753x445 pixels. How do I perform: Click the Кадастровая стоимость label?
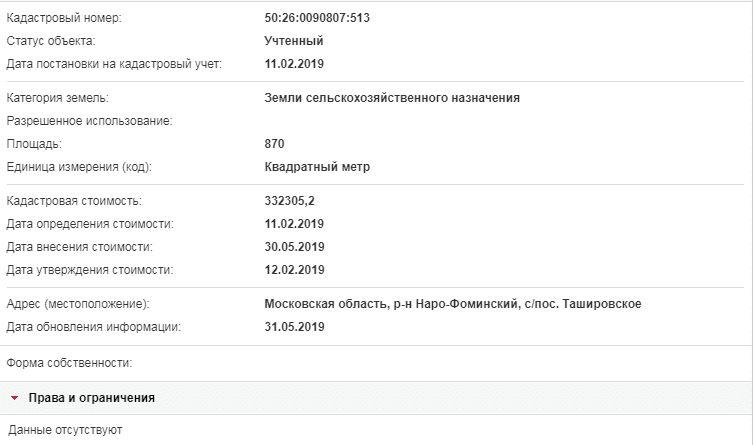click(x=74, y=201)
